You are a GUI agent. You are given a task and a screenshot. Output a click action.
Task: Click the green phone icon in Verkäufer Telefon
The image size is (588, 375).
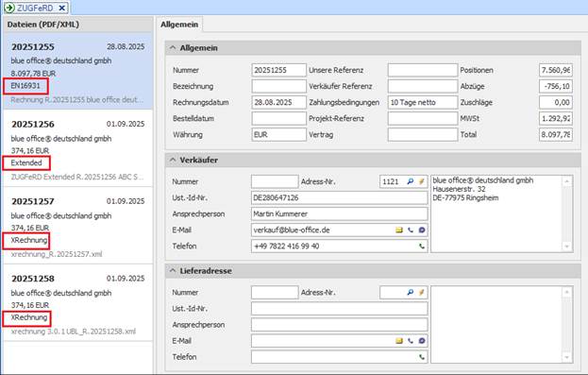click(x=422, y=247)
